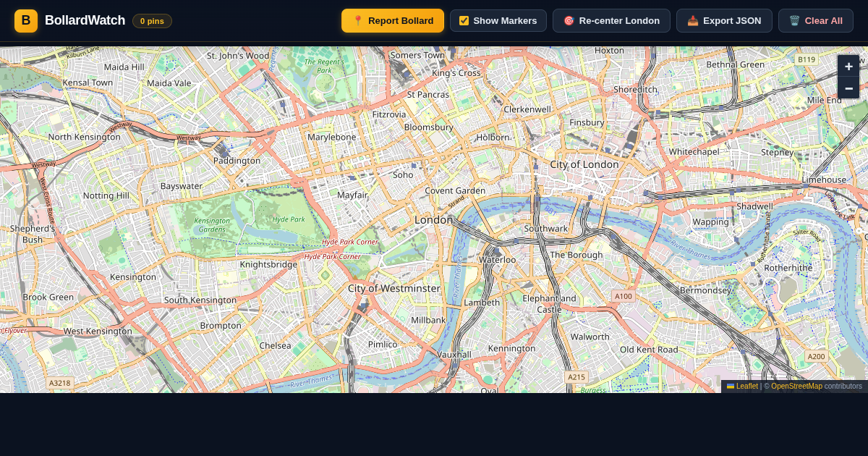Viewport: 868px width, 456px height.
Task: Click Re-center London button
Action: click(611, 21)
